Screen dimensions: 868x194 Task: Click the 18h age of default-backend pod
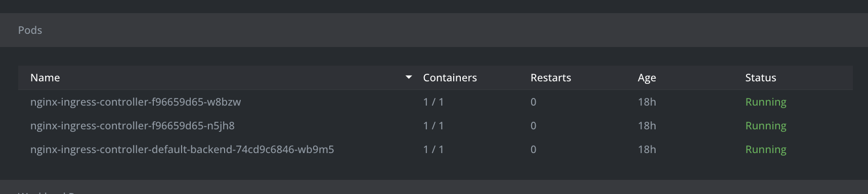click(x=647, y=150)
